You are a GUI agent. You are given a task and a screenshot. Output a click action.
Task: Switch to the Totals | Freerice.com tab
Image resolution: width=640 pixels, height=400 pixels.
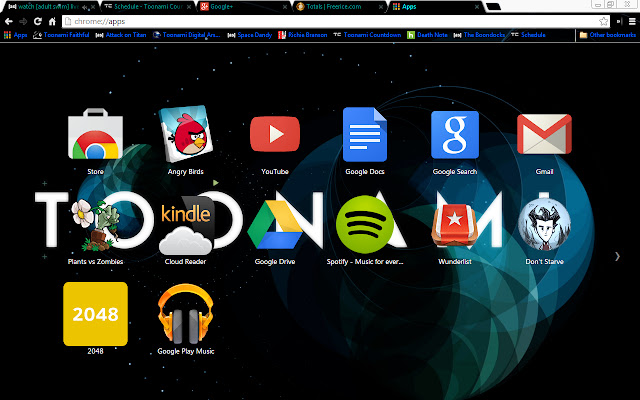(x=339, y=7)
